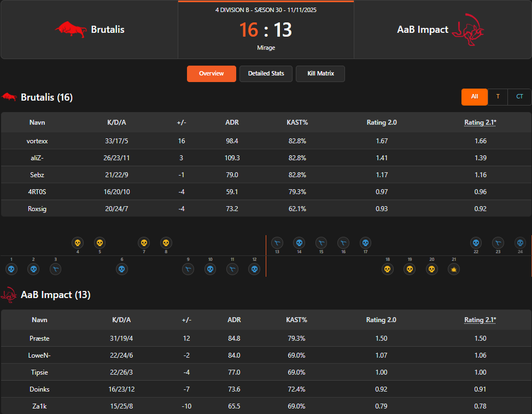Screen dimensions: 532x414
Task: Click round 21 bomb explosion icon
Action: tap(454, 270)
